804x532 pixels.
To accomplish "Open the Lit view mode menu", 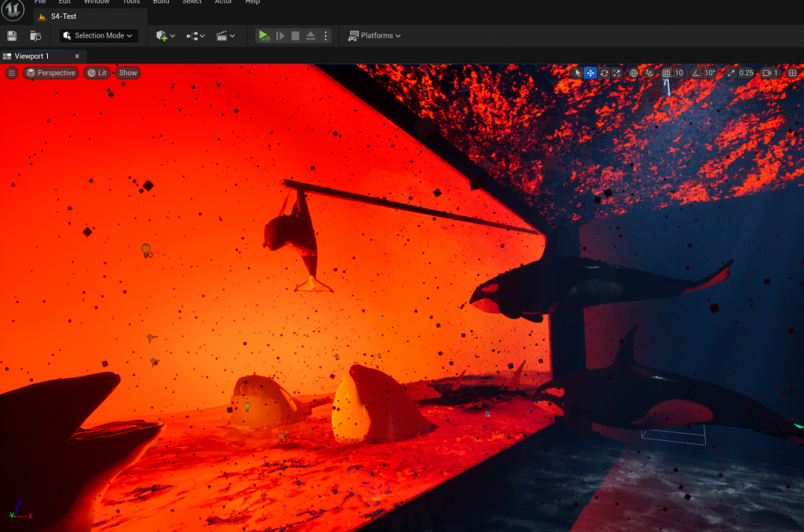I will point(97,73).
